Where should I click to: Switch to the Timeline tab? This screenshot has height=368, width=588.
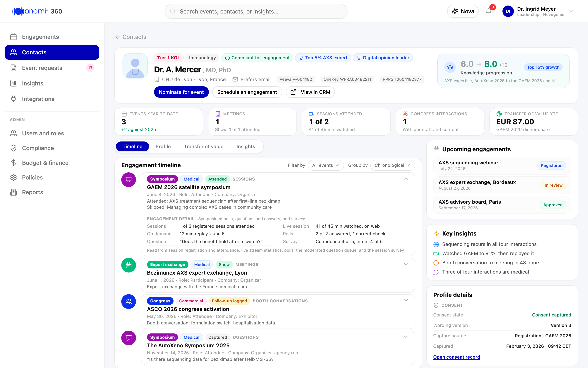pos(133,147)
